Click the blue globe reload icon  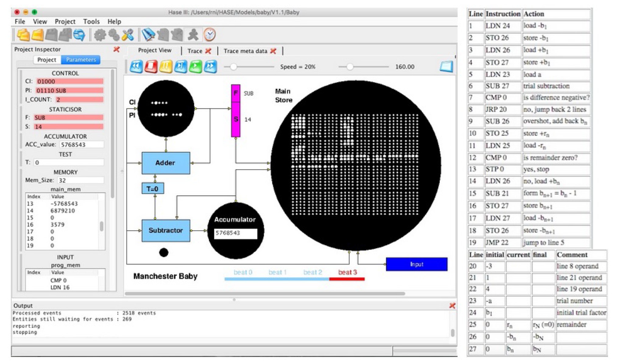pos(79,35)
